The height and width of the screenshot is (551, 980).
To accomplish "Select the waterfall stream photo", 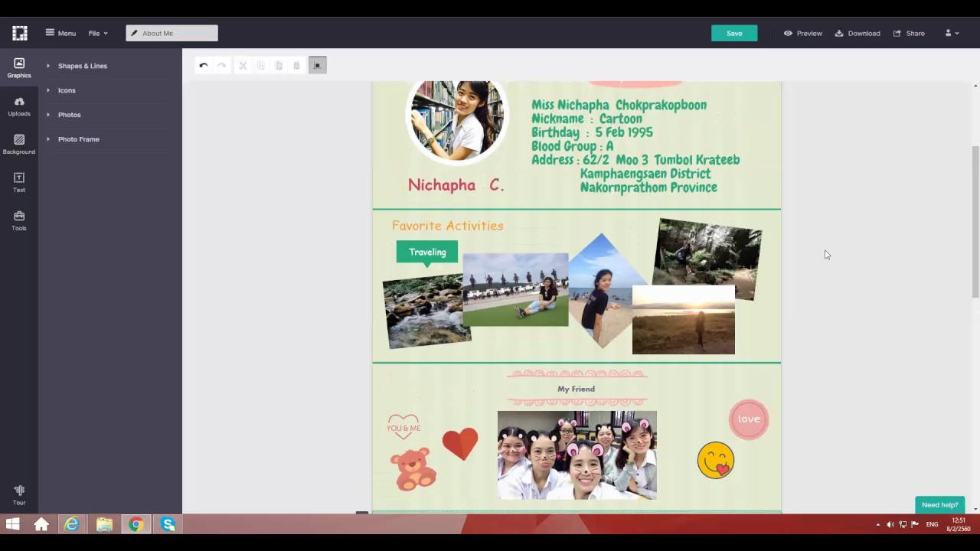I will [426, 311].
